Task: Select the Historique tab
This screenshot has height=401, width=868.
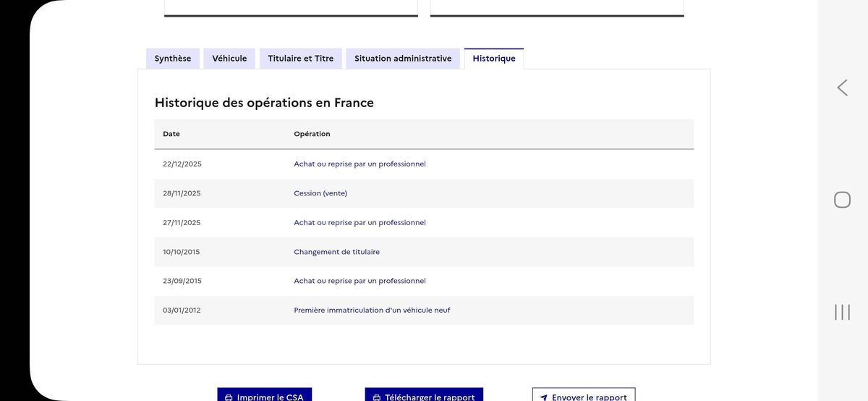Action: pyautogui.click(x=494, y=59)
